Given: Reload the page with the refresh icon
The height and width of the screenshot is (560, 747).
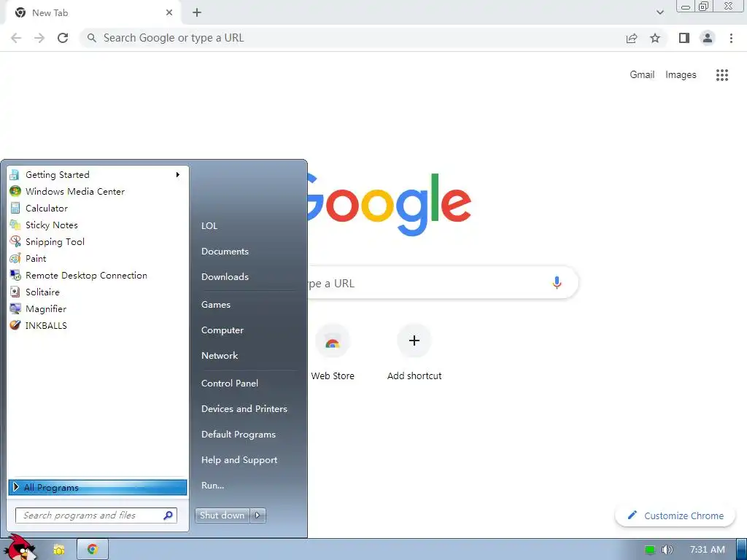Looking at the screenshot, I should click(63, 38).
